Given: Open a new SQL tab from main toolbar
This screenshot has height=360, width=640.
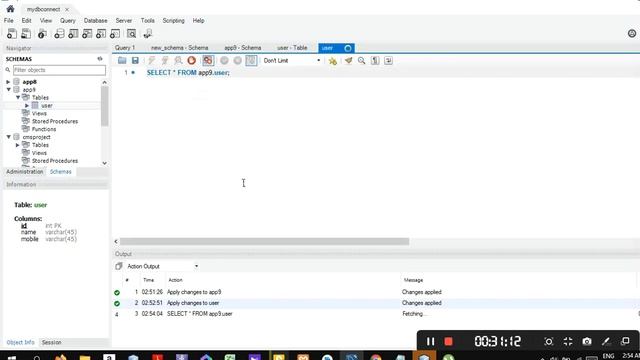Looking at the screenshot, I should coord(12,34).
